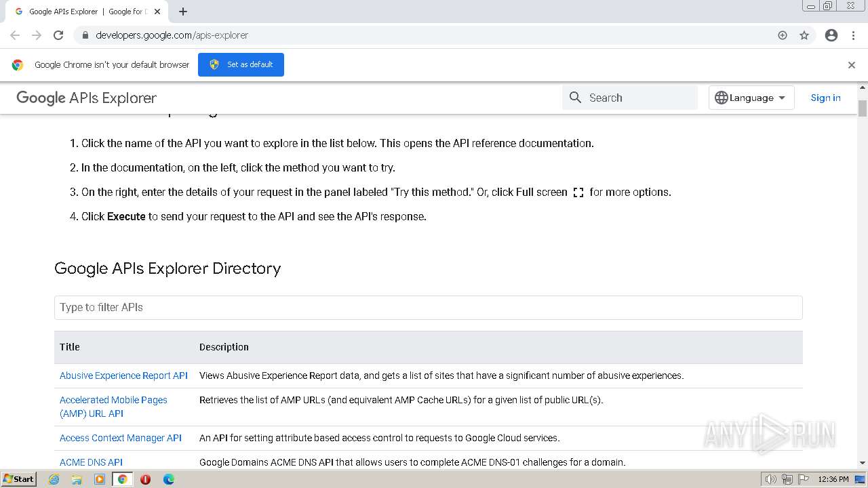The width and height of the screenshot is (868, 488).
Task: Open a new browser tab
Action: 183,12
